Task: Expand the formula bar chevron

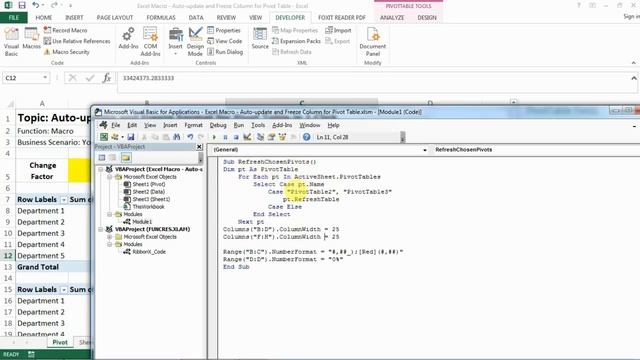Action: [x=633, y=78]
